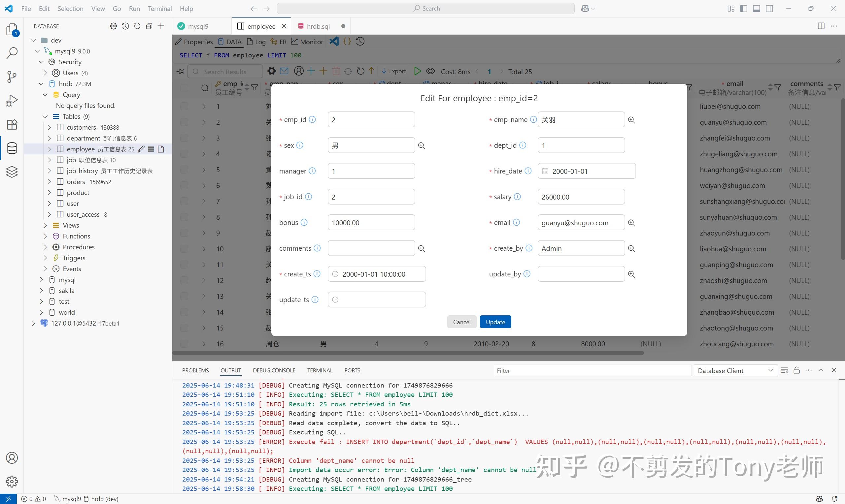Click the pin icon to pin search results
Screen dimensions: 845x504
180,71
